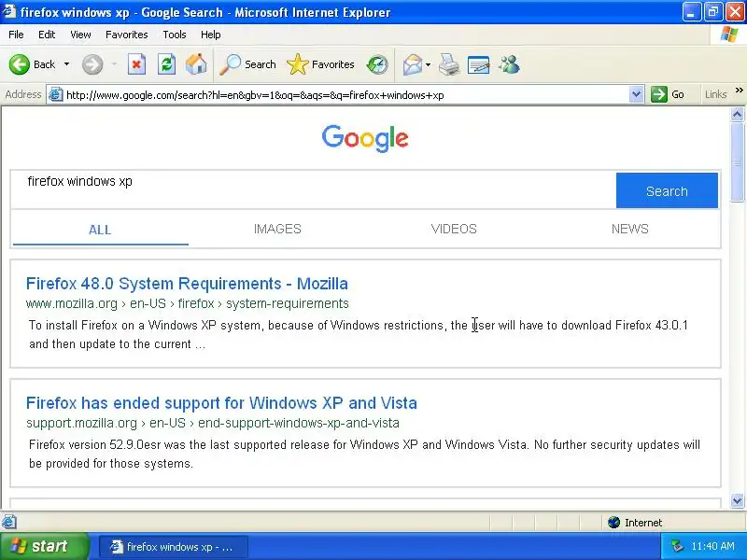
Task: Click the Google logo
Action: (x=365, y=138)
